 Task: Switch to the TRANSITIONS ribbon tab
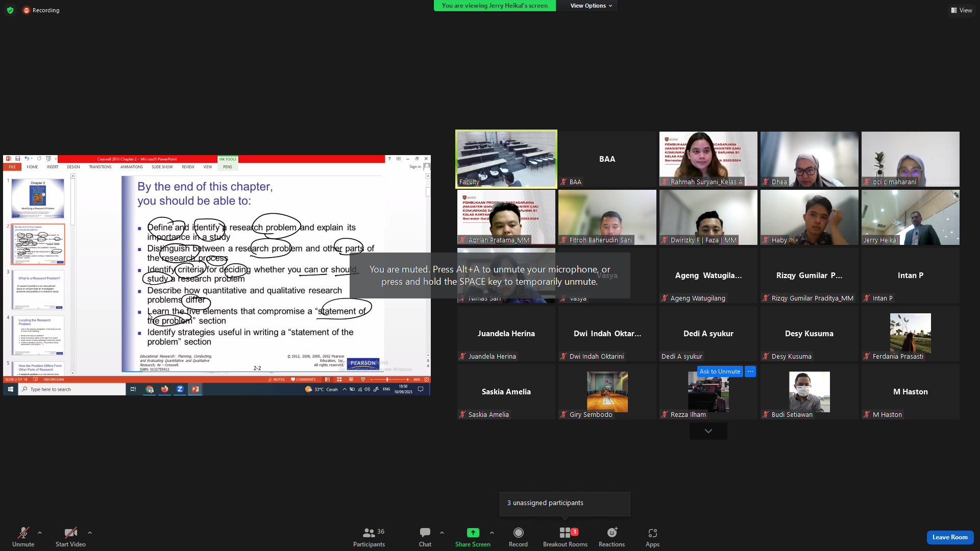(100, 167)
